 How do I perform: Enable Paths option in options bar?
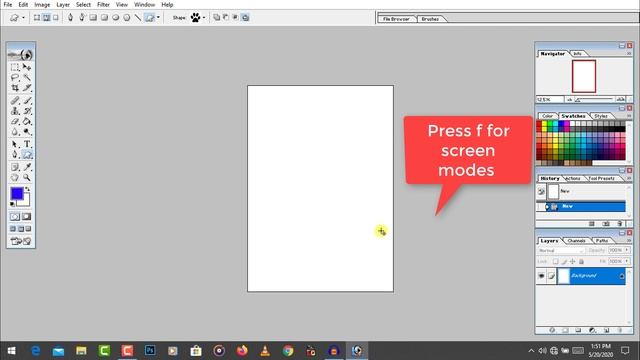46,18
